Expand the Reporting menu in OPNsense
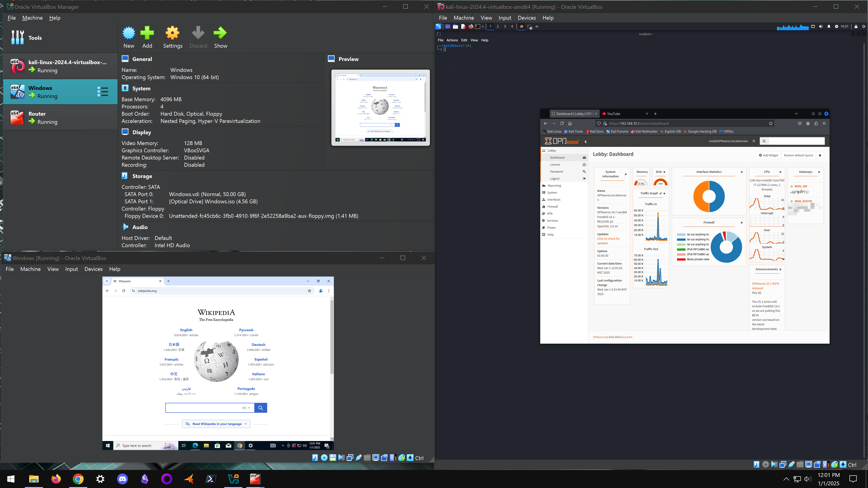 click(564, 185)
